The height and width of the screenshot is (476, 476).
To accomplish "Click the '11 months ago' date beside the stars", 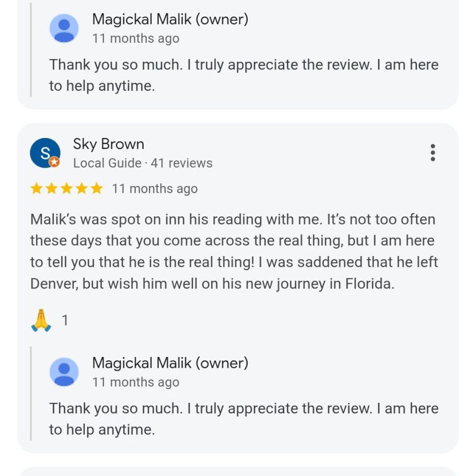I will (x=155, y=189).
